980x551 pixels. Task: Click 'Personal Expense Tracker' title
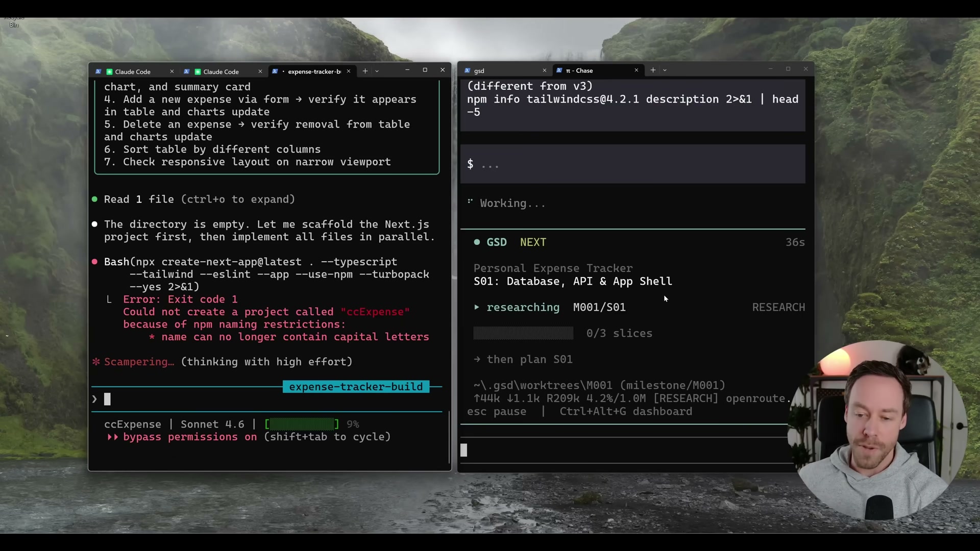[x=553, y=268]
